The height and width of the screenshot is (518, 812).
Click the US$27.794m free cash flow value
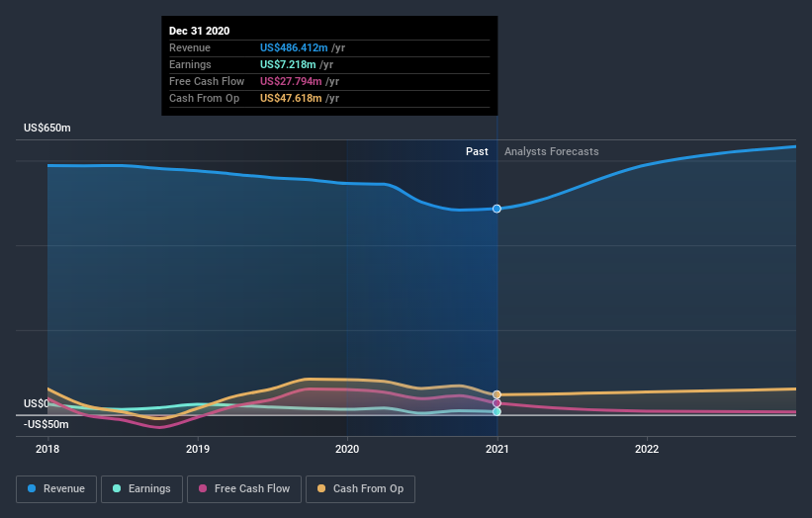coord(291,81)
